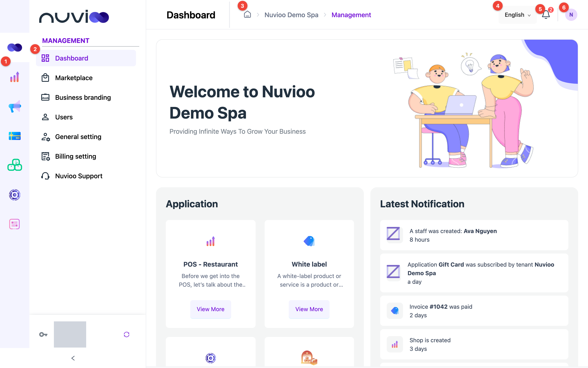Click the home breadcrumb icon
This screenshot has height=368, width=588.
click(247, 15)
